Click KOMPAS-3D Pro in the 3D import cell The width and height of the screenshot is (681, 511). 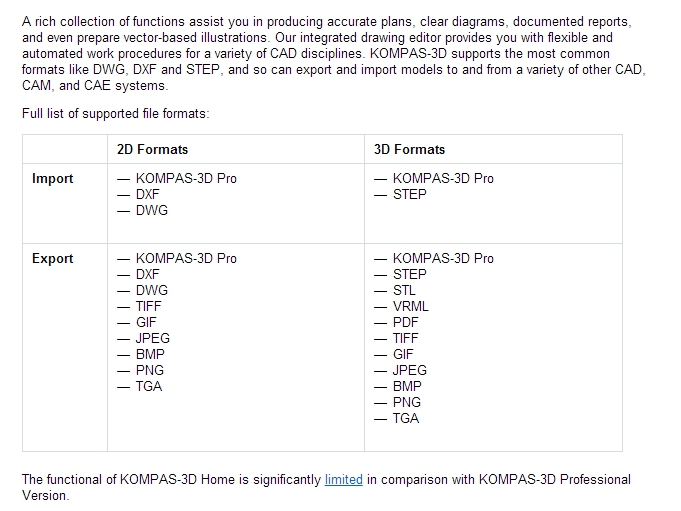coord(443,178)
